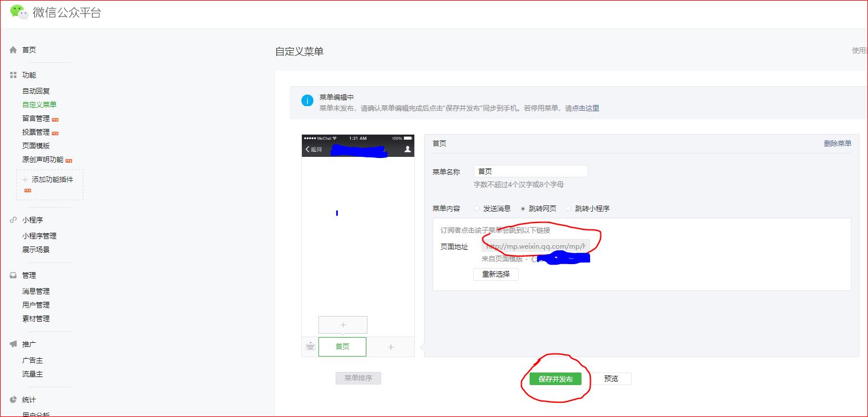Image resolution: width=868 pixels, height=417 pixels.
Task: Click the inbox icon beside 管理
Action: click(13, 276)
